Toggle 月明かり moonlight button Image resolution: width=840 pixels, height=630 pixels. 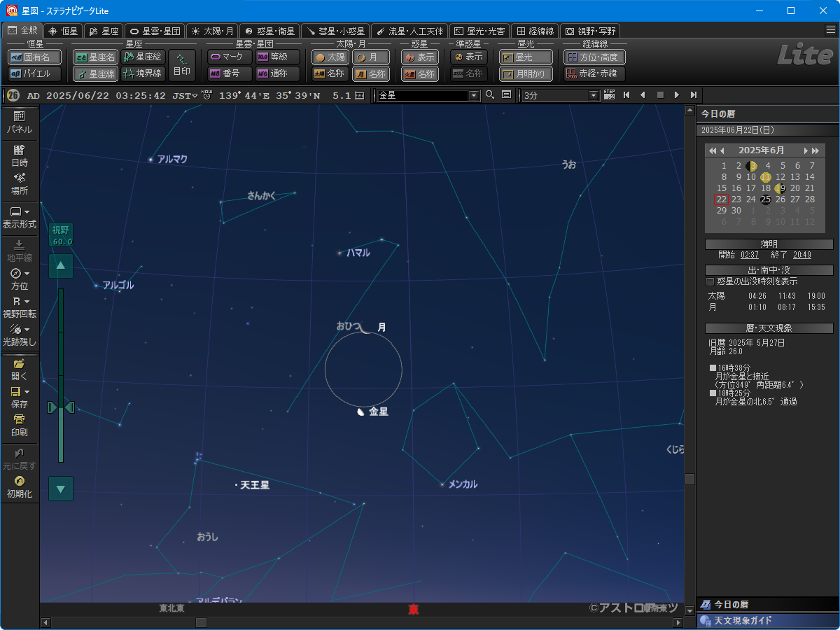(526, 73)
